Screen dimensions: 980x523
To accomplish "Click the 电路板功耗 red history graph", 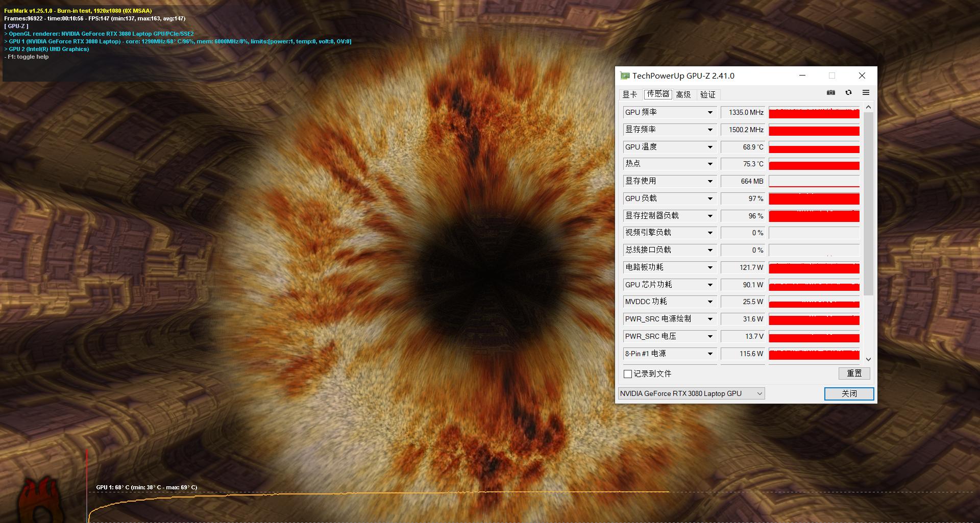I will [814, 267].
